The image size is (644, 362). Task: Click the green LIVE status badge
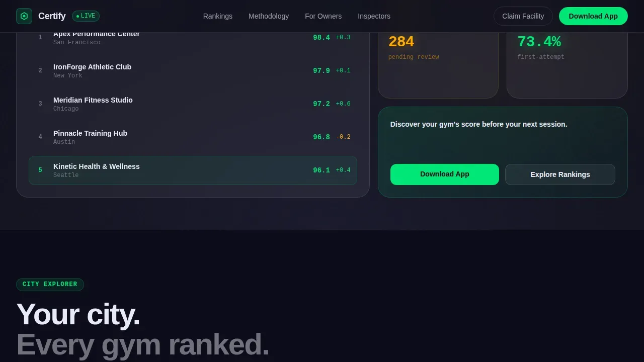pyautogui.click(x=86, y=16)
